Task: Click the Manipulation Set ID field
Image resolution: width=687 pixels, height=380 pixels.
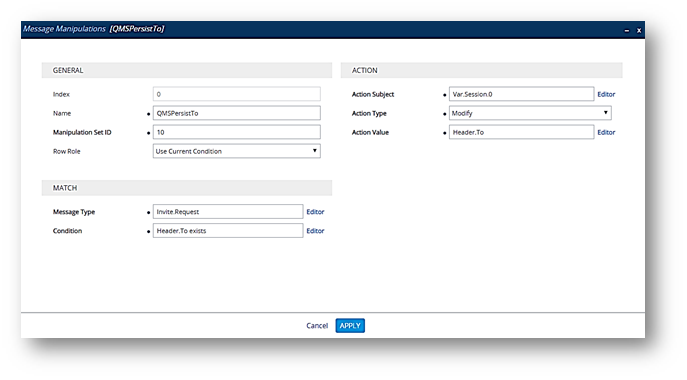Action: [x=237, y=132]
